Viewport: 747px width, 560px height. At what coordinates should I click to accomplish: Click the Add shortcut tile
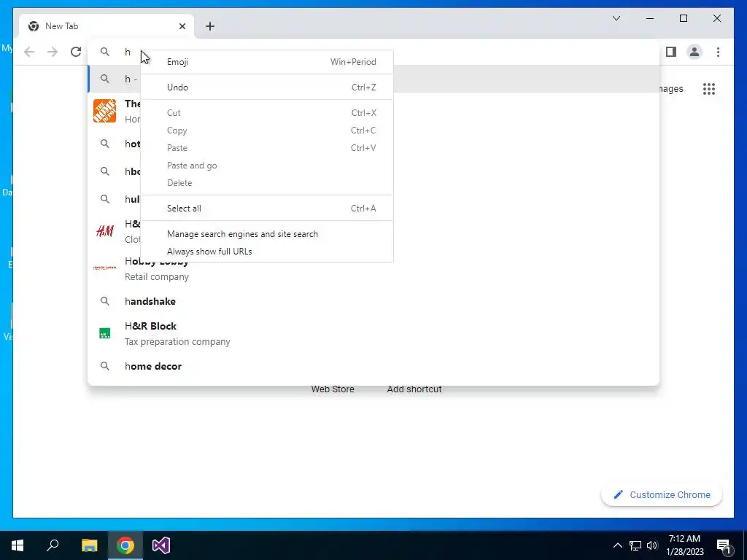point(414,389)
